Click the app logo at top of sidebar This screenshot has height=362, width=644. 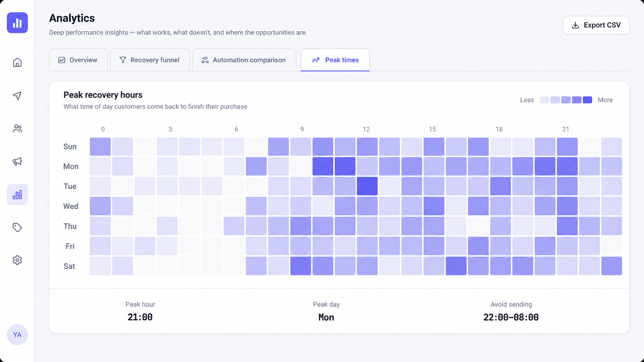(x=17, y=23)
